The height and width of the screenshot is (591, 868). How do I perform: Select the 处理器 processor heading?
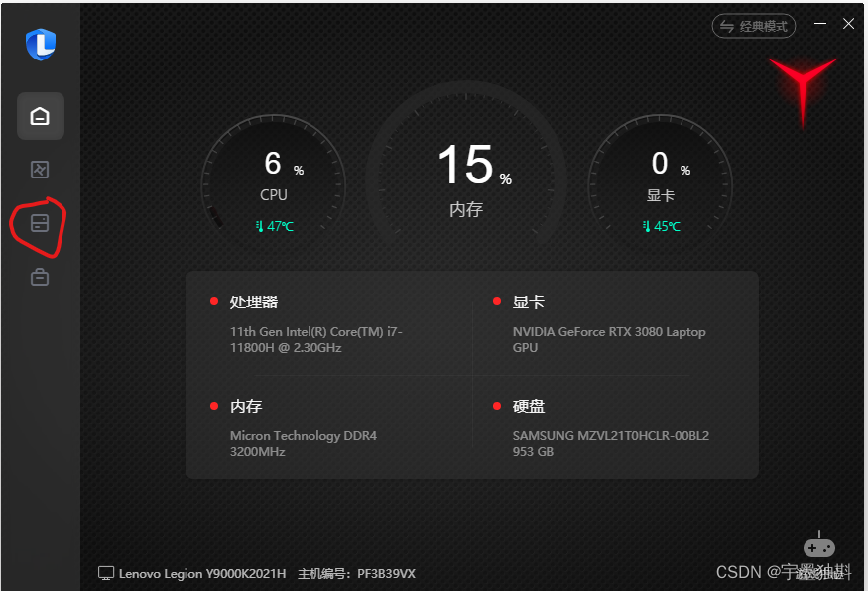[254, 302]
